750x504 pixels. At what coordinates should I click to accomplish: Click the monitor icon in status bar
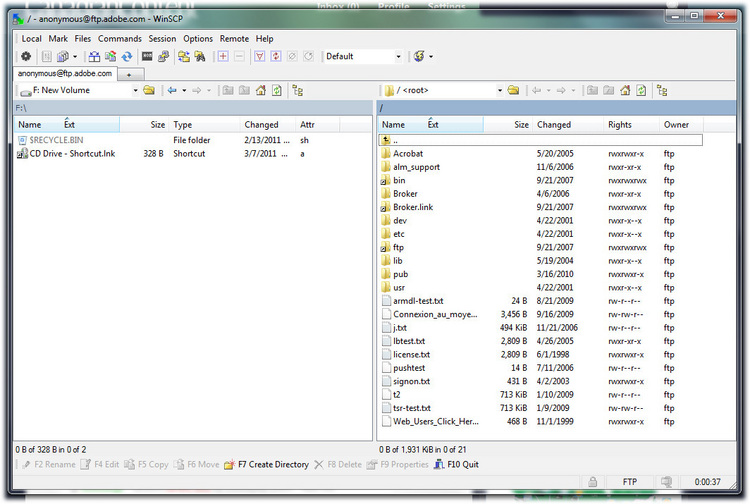pos(666,482)
